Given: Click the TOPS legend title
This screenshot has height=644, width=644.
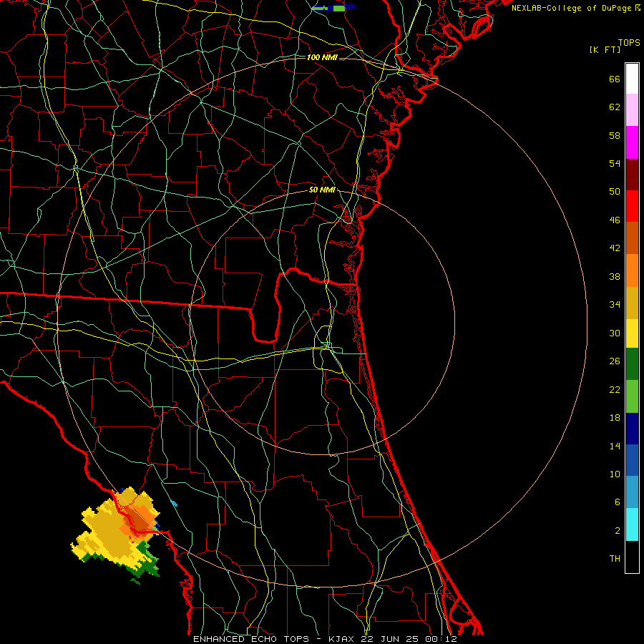Looking at the screenshot, I should (629, 43).
